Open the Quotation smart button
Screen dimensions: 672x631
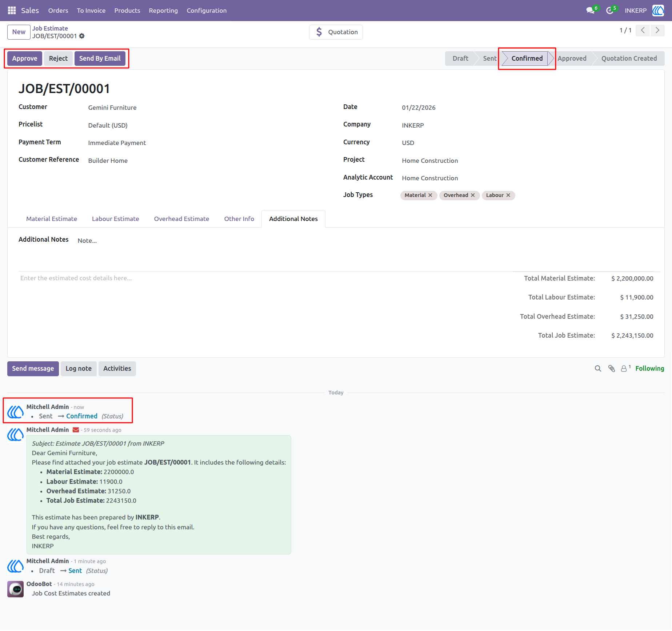[x=336, y=32]
